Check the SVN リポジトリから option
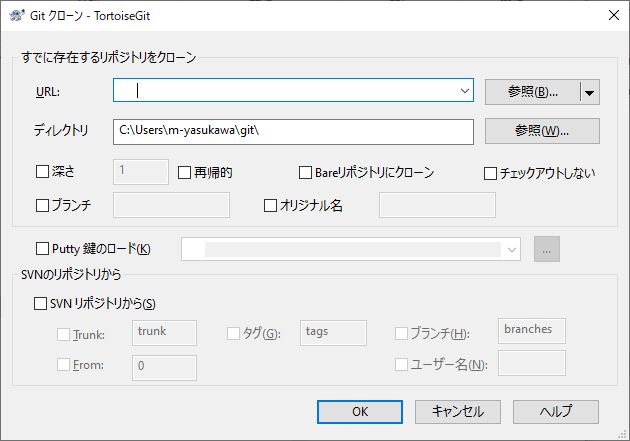This screenshot has height=441, width=630. tap(40, 303)
